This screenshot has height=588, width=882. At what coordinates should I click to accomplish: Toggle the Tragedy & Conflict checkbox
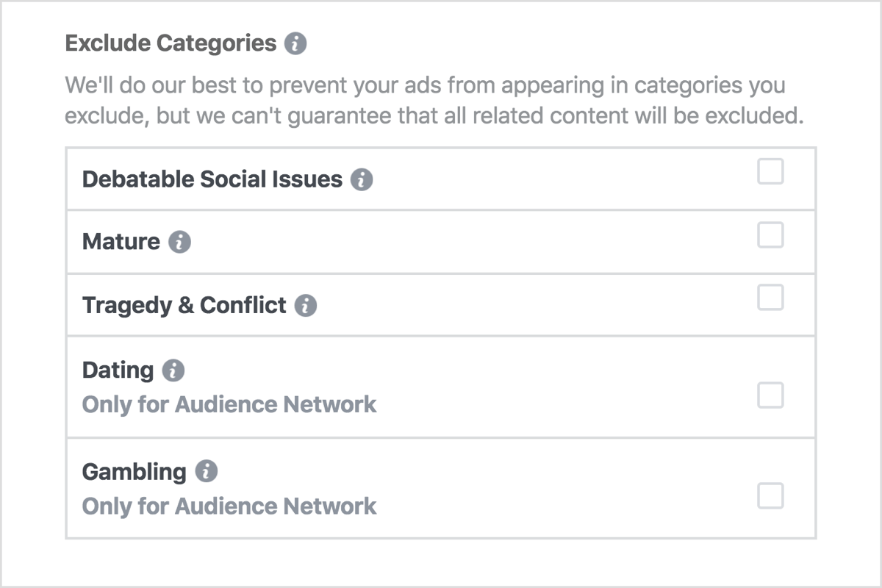770,298
